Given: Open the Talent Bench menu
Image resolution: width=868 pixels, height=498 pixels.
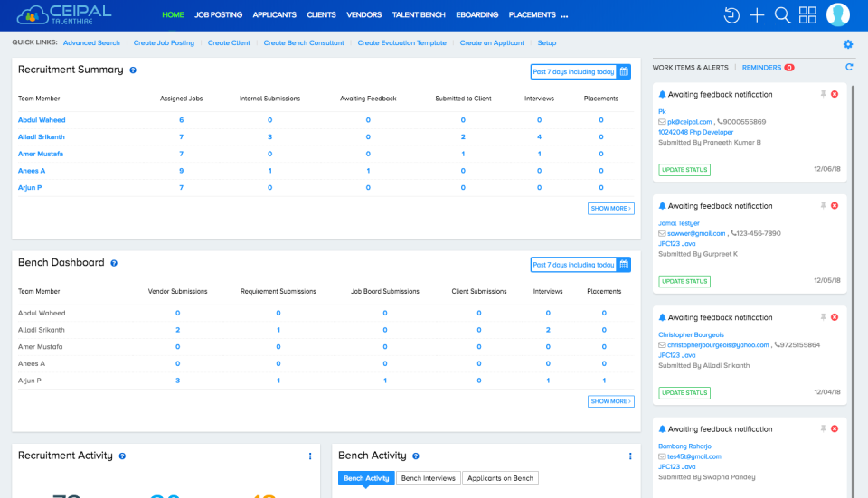Looking at the screenshot, I should (x=418, y=15).
